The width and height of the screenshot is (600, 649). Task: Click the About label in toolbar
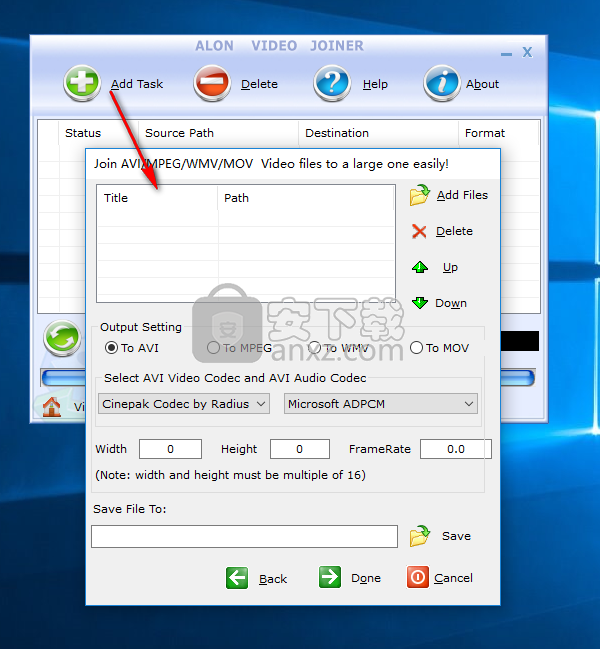pos(482,84)
